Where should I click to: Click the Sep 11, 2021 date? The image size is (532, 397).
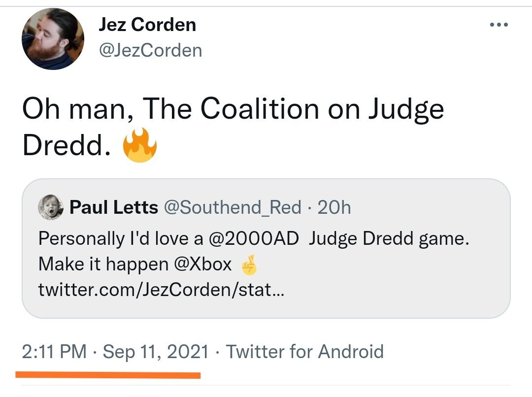(156, 352)
